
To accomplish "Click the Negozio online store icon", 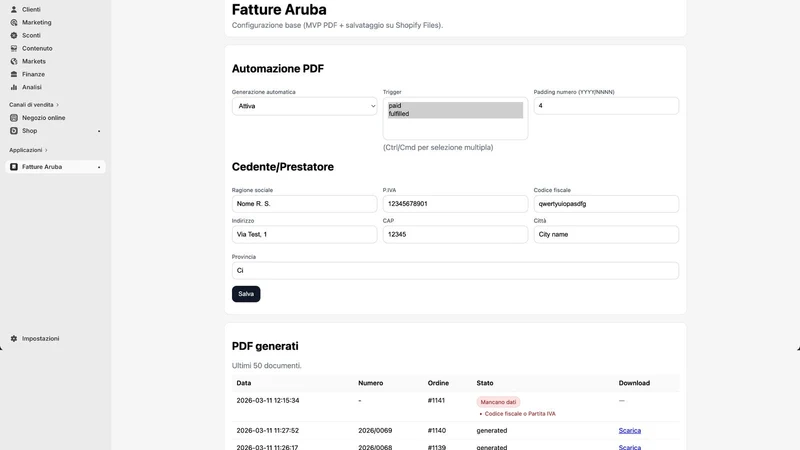I will tap(14, 118).
